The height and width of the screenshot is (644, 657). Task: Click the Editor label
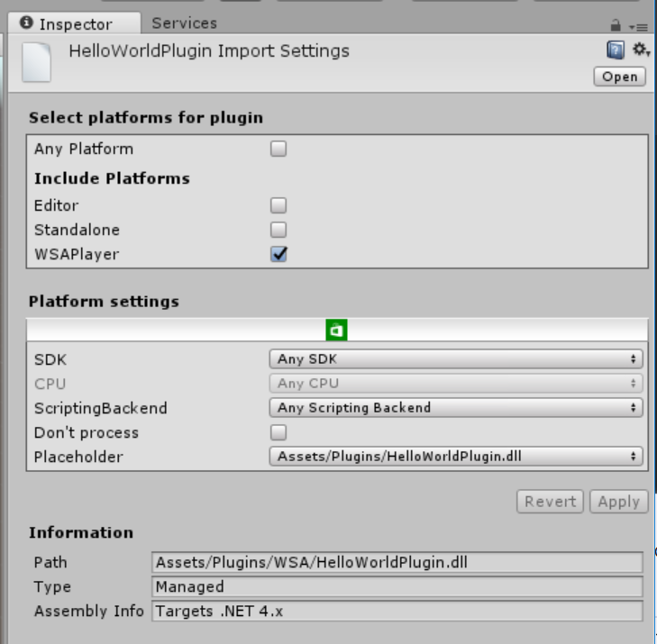tap(56, 205)
